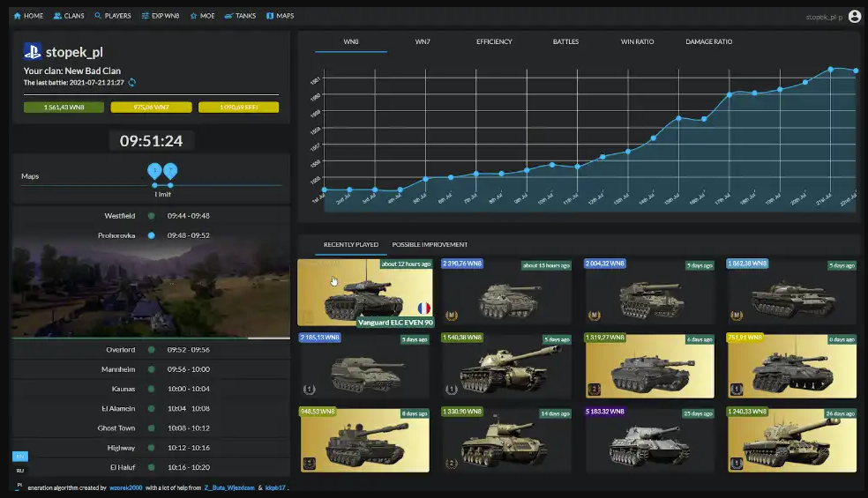
Task: Open the 948,53 WN8 tank card
Action: tap(364, 440)
